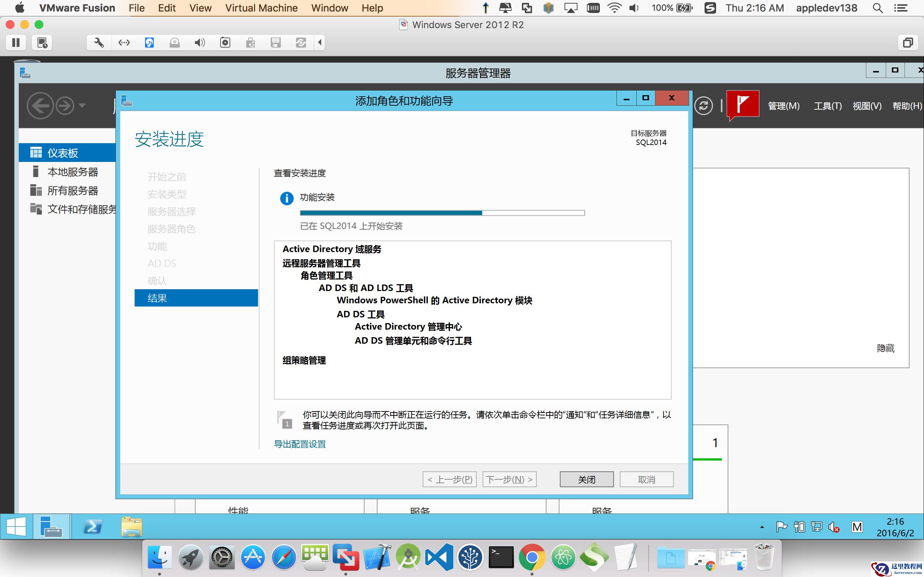
Task: Open Server Manager from the Windows taskbar
Action: (52, 527)
